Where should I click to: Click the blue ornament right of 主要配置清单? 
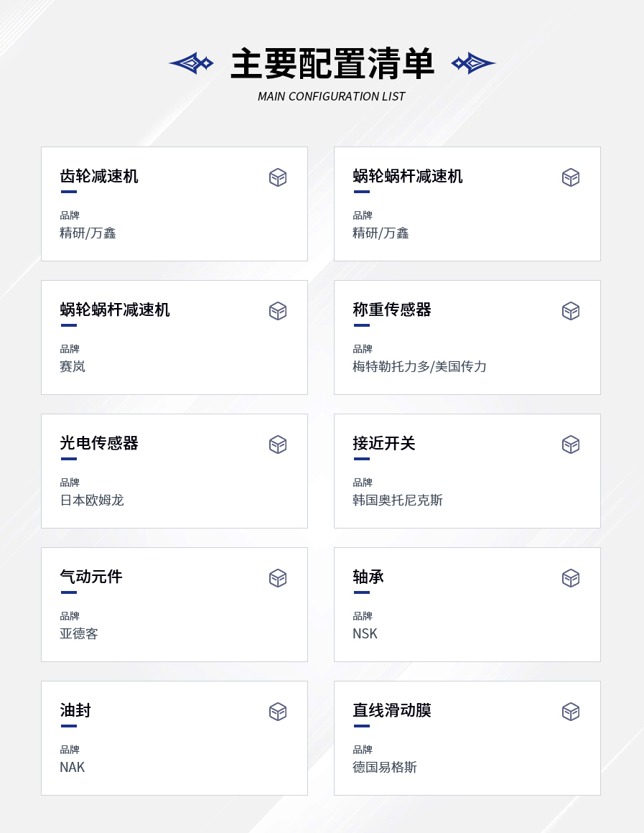click(473, 63)
